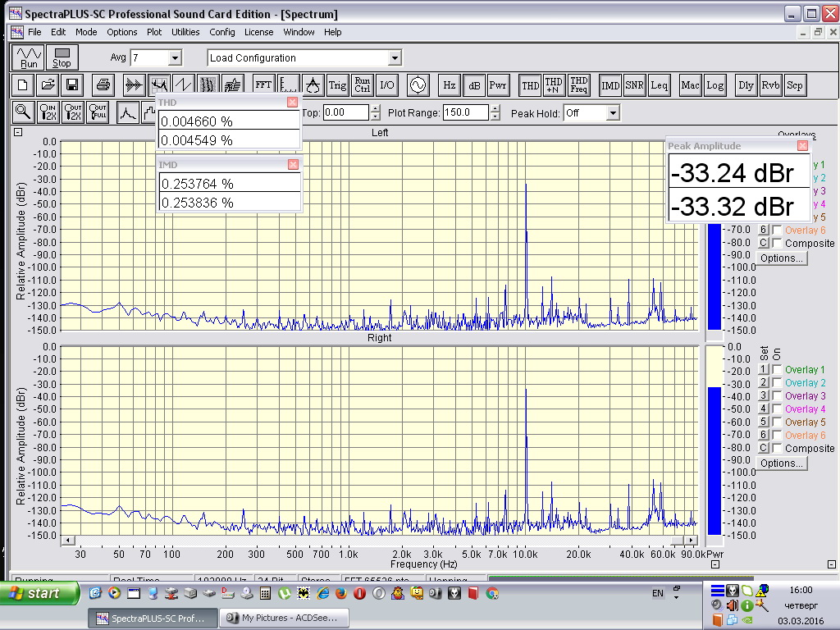Image resolution: width=840 pixels, height=630 pixels.
Task: Click the Run button
Action: point(30,57)
